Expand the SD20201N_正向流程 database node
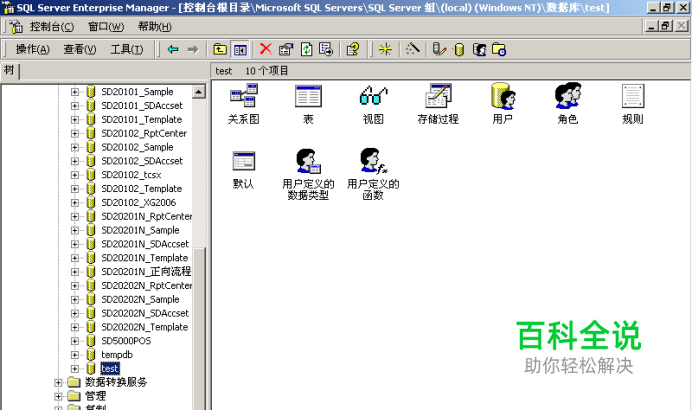 coord(75,272)
